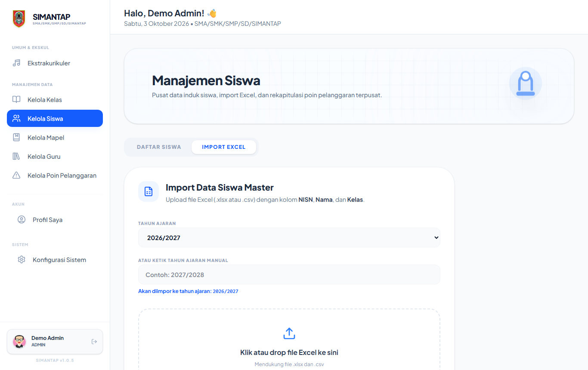This screenshot has height=370, width=588.
Task: Click the Konfigurasi Sistem gear icon
Action: pyautogui.click(x=22, y=260)
